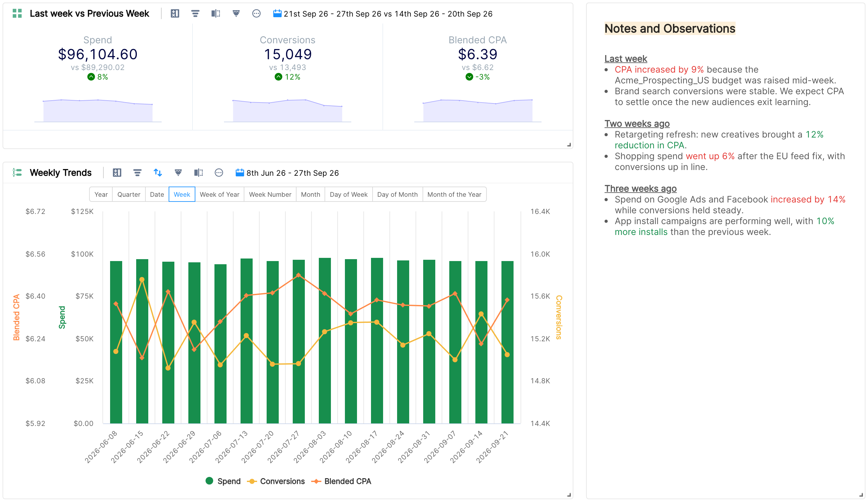This screenshot has height=503, width=868.
Task: Click the sort arrows icon in Weekly Trends
Action: (x=158, y=173)
